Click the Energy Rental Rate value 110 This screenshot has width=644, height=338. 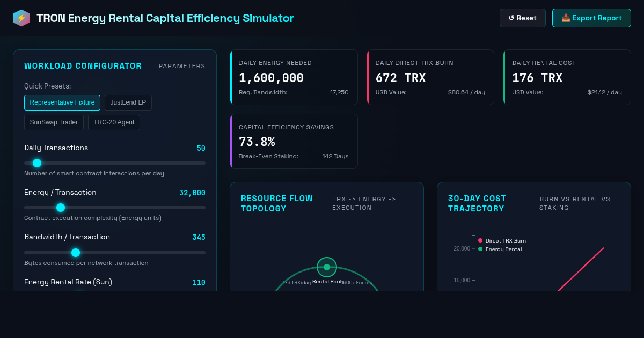click(x=199, y=282)
